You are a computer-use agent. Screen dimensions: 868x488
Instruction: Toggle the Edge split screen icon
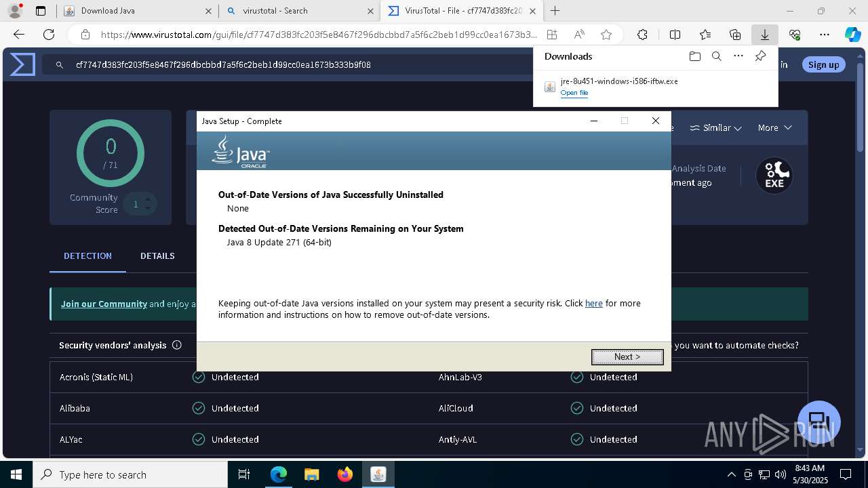point(675,35)
